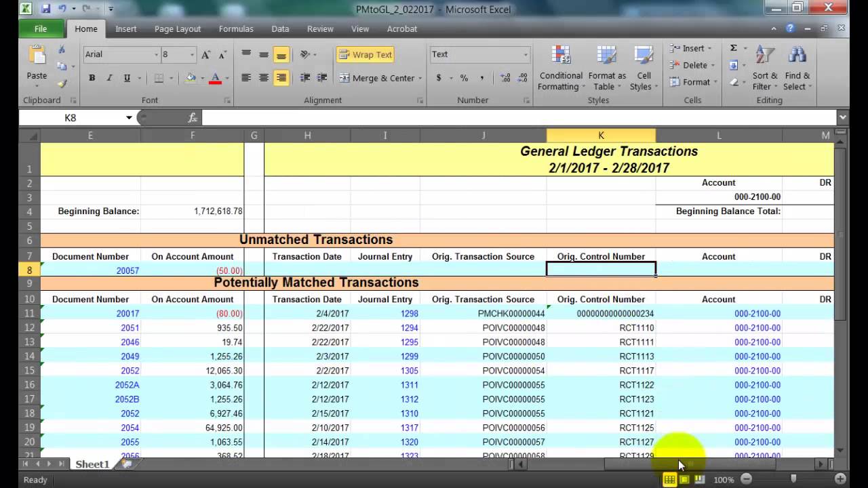This screenshot has width=868, height=488.
Task: Open the number format dropdown (Text)
Action: point(526,55)
